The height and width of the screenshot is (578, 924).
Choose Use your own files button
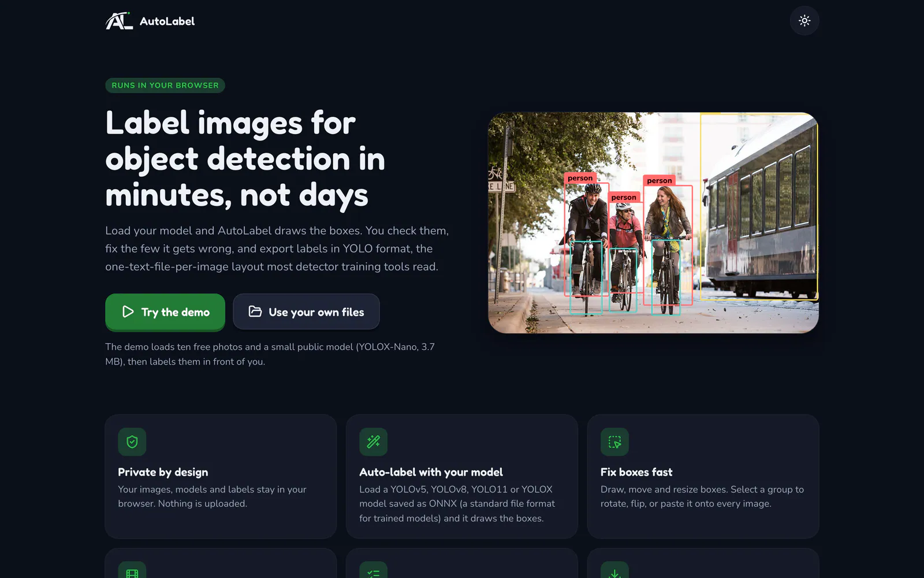[x=306, y=312]
